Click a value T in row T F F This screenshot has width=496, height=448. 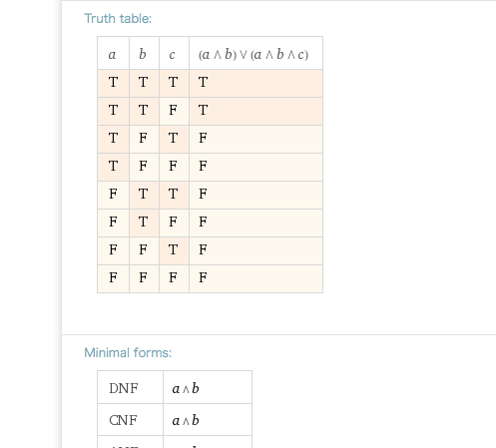point(113,166)
